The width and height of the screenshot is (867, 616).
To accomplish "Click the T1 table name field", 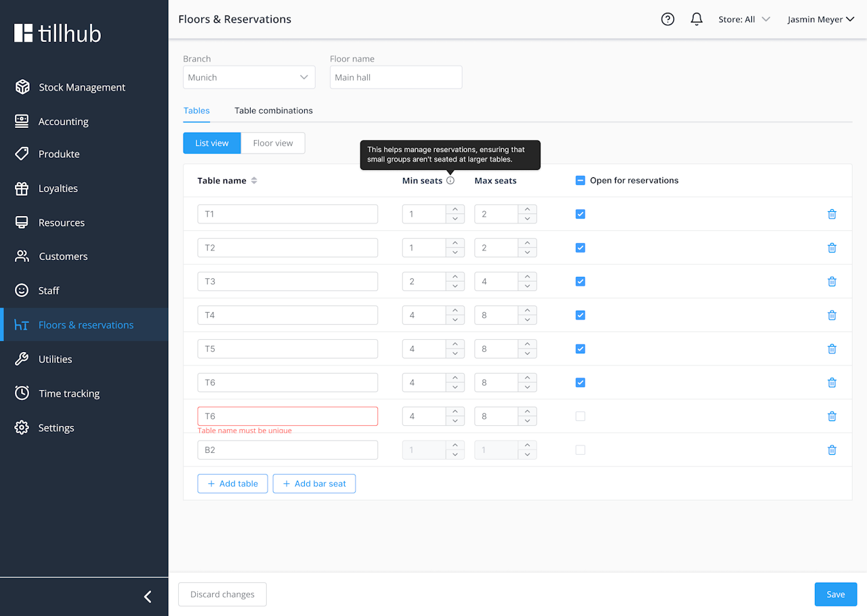I will (288, 214).
